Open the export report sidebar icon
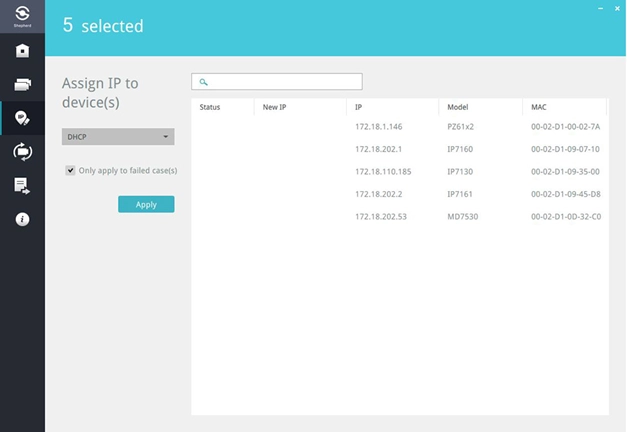 [22, 186]
